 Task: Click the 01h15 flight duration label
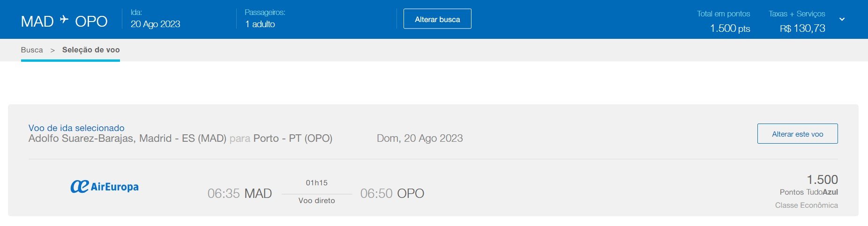pos(317,183)
